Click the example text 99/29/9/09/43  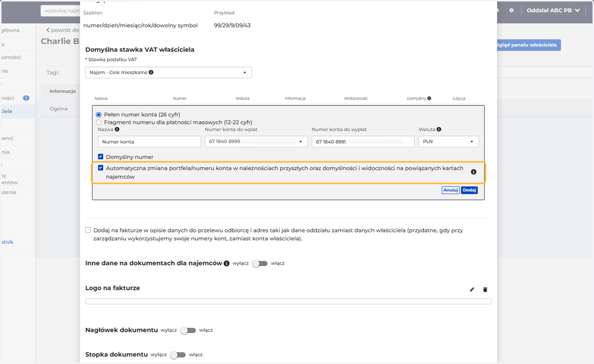pos(232,25)
